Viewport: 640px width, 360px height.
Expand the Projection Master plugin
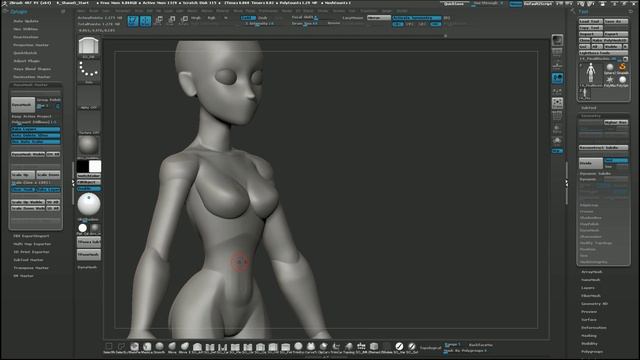coord(31,45)
